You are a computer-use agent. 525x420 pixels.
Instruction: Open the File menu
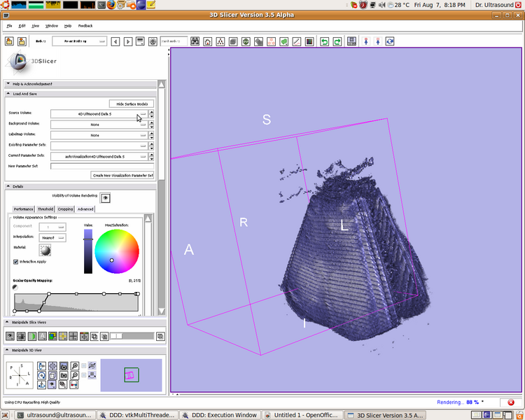[x=9, y=25]
